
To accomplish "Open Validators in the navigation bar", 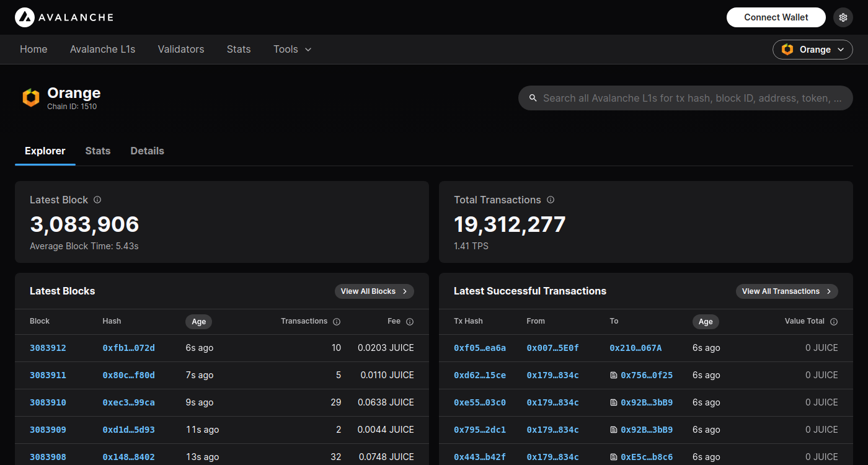I will [181, 49].
